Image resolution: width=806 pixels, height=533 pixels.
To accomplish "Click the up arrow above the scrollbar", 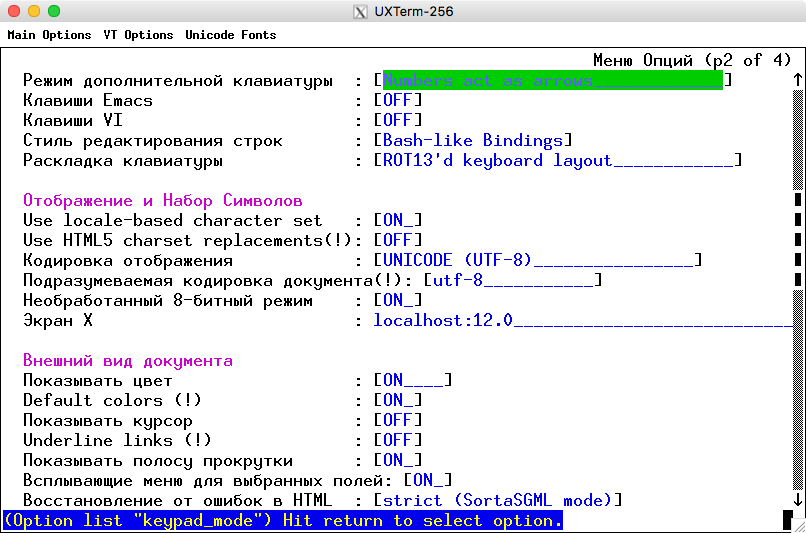I will point(797,80).
